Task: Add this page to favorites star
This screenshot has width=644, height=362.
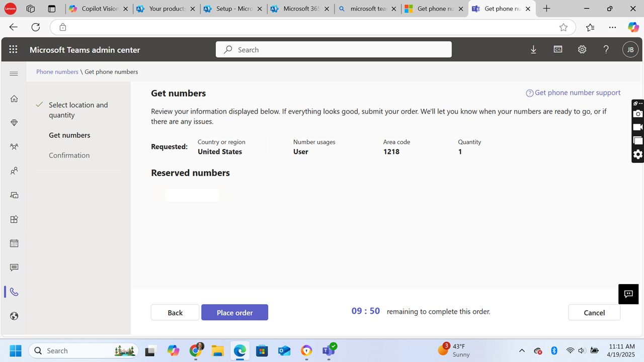Action: click(x=563, y=27)
